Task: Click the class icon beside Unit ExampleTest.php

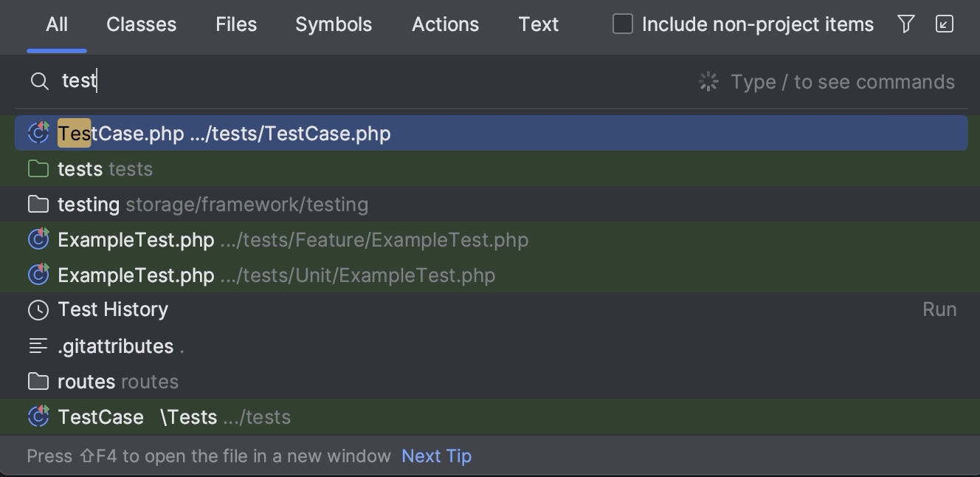Action: click(38, 275)
